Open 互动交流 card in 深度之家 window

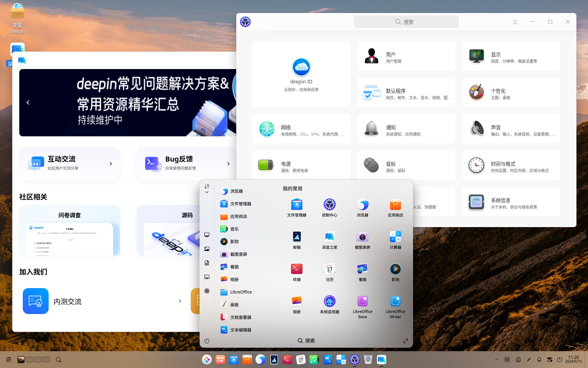point(70,164)
